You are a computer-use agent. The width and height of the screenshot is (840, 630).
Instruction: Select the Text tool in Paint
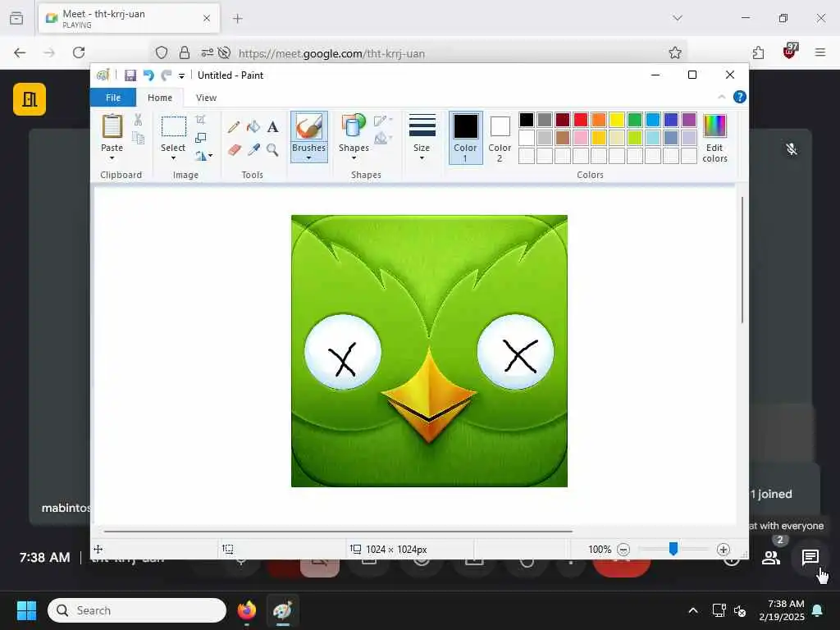click(272, 127)
